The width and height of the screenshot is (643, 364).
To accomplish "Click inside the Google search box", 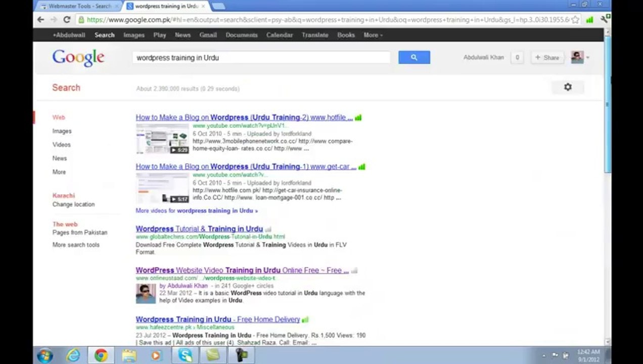I will pyautogui.click(x=261, y=58).
